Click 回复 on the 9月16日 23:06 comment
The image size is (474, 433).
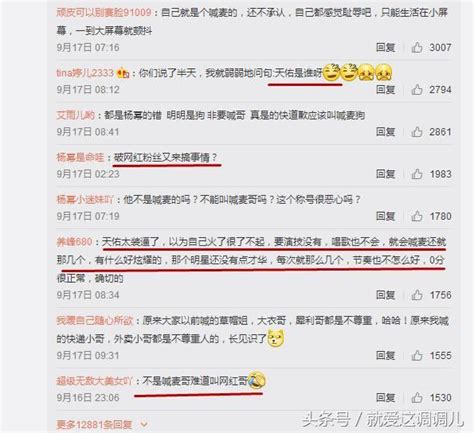tap(386, 398)
